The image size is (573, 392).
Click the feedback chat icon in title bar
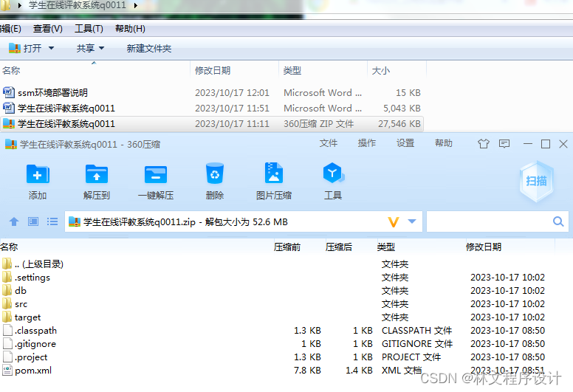(x=504, y=144)
